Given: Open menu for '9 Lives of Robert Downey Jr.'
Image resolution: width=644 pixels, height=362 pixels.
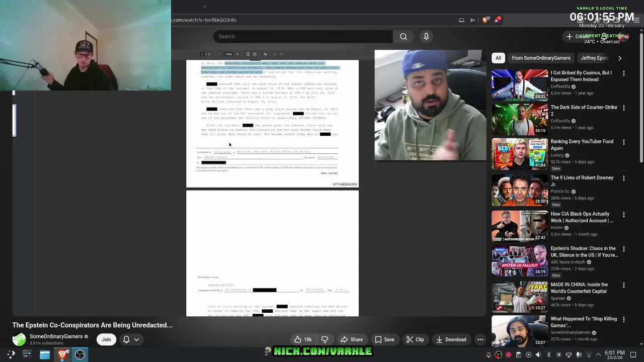Looking at the screenshot, I should tap(624, 178).
